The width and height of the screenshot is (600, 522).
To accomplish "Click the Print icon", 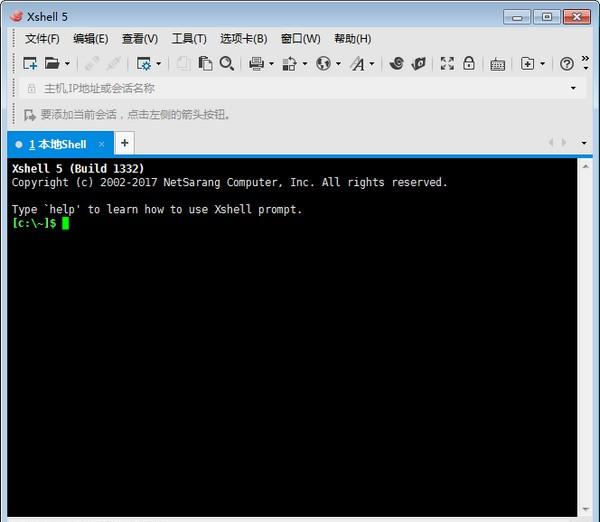I will click(256, 64).
